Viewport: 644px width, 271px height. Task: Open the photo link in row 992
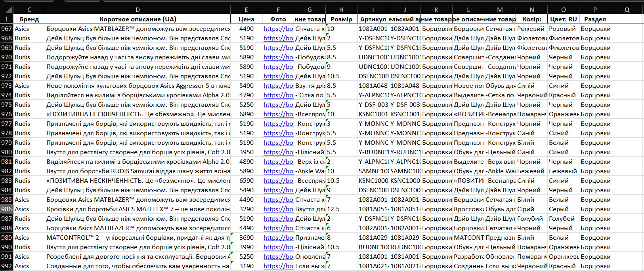click(278, 266)
